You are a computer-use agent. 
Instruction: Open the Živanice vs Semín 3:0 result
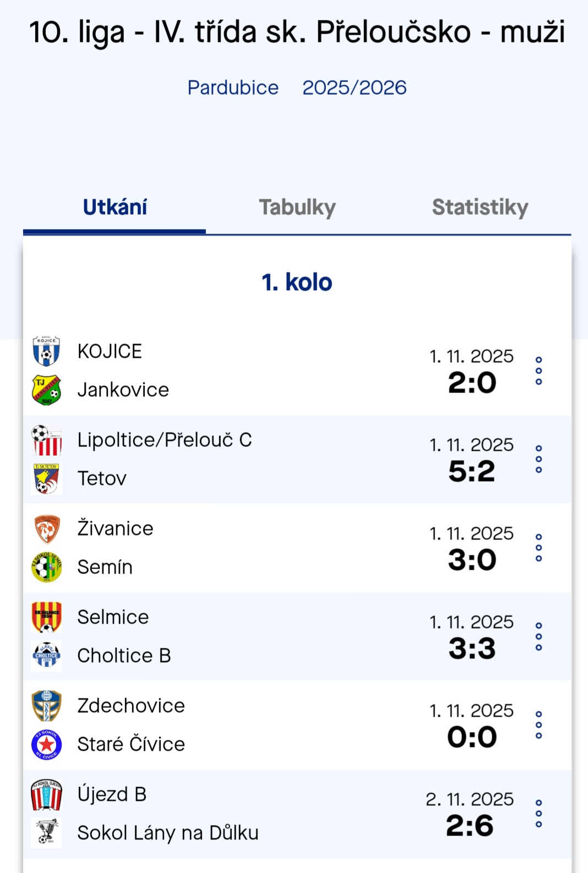472,560
